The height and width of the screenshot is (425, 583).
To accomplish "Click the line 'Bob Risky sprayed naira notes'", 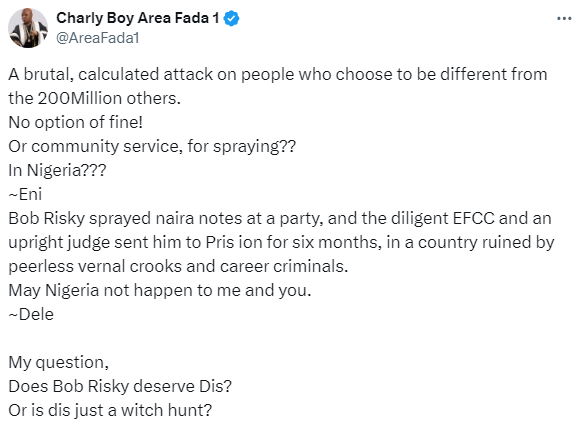I will pyautogui.click(x=280, y=219).
